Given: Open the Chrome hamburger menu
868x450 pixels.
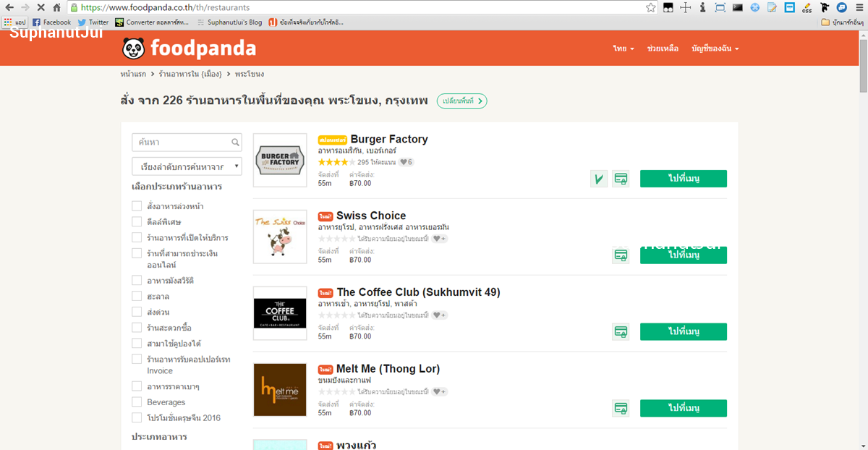Looking at the screenshot, I should coord(859,7).
